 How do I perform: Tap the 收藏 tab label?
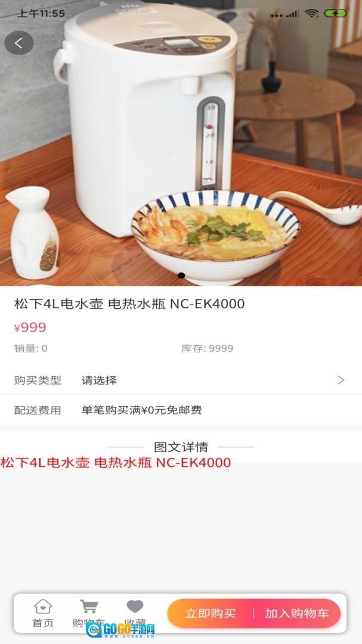coord(135,622)
